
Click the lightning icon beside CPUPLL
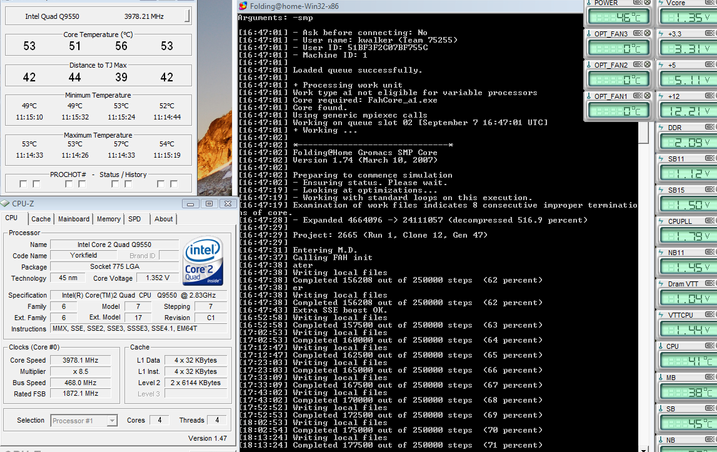pyautogui.click(x=661, y=221)
